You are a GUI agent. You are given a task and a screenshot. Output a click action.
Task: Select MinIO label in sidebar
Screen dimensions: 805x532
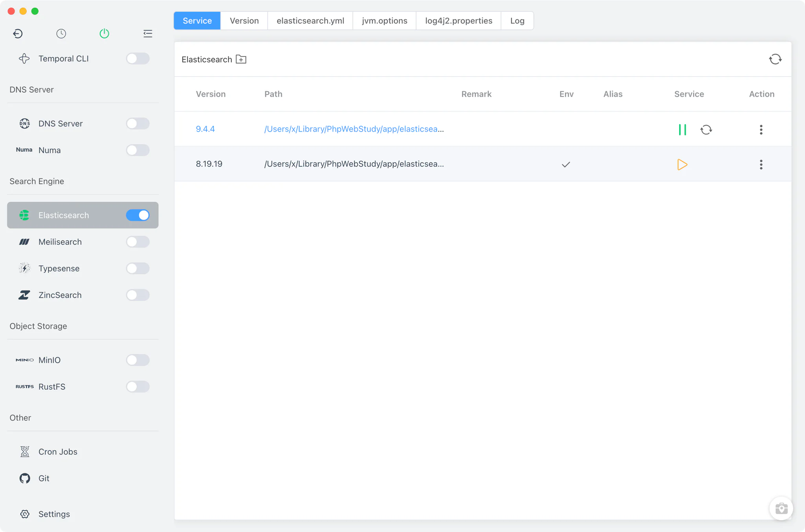click(50, 360)
